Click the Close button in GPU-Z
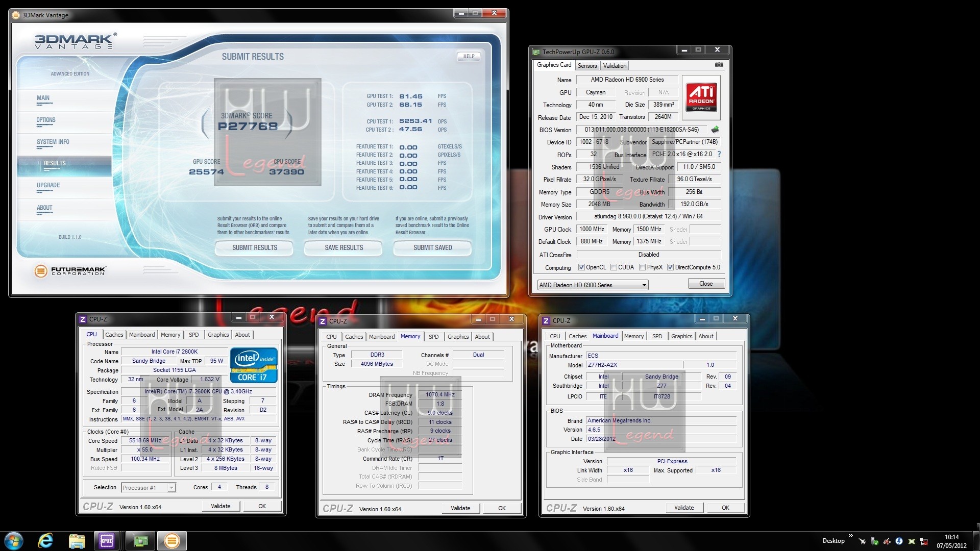Image resolution: width=980 pixels, height=551 pixels. tap(706, 284)
